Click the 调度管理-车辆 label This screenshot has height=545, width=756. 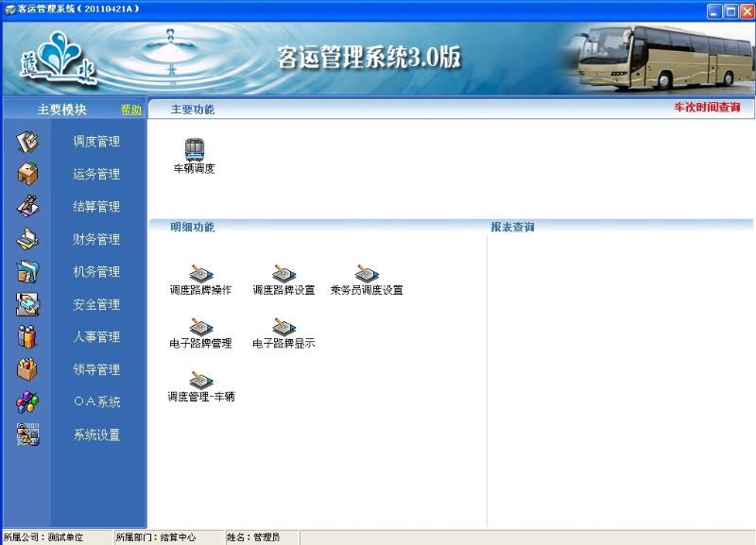[x=201, y=397]
